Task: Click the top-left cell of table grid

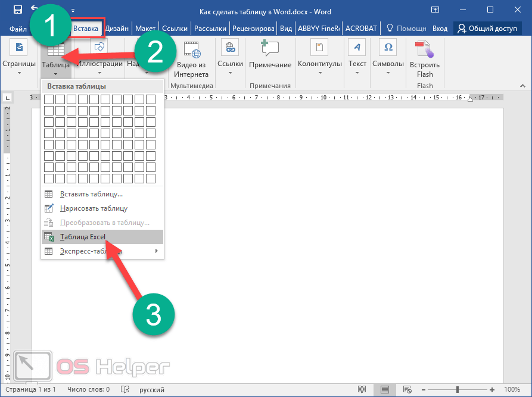Action: pos(49,99)
